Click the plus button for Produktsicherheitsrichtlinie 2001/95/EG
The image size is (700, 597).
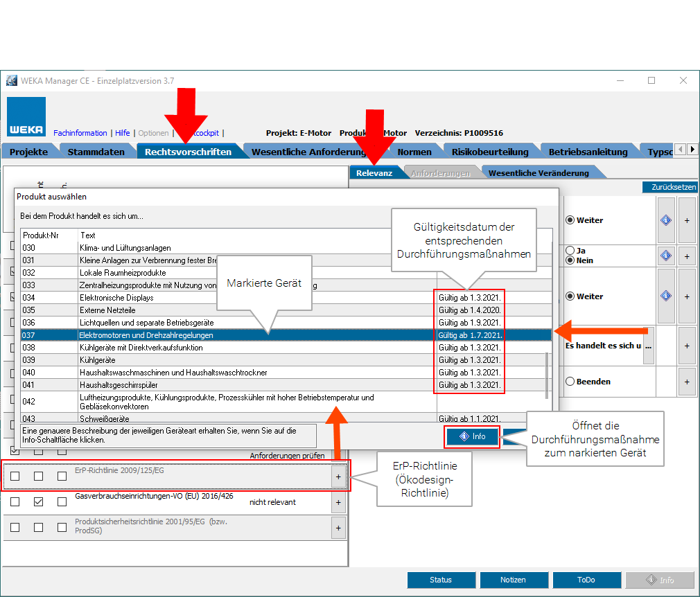click(338, 528)
